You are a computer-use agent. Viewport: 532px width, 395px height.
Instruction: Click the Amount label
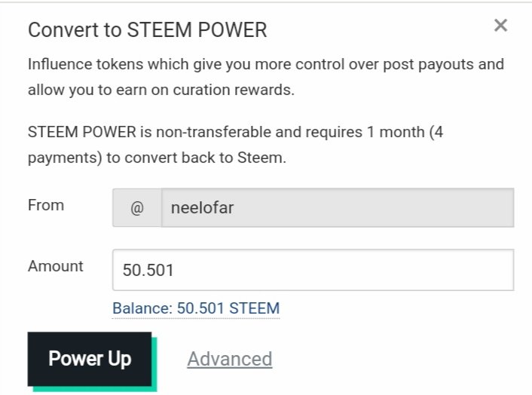pyautogui.click(x=56, y=266)
